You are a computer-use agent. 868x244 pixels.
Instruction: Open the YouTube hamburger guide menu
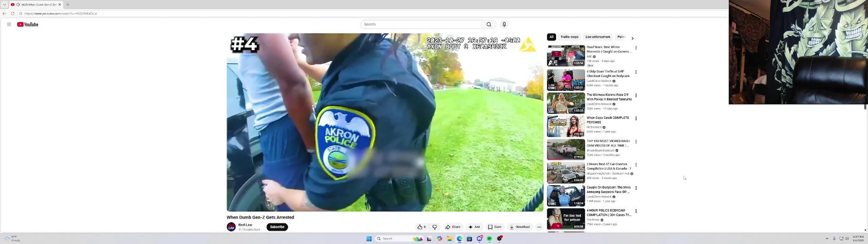(x=9, y=24)
